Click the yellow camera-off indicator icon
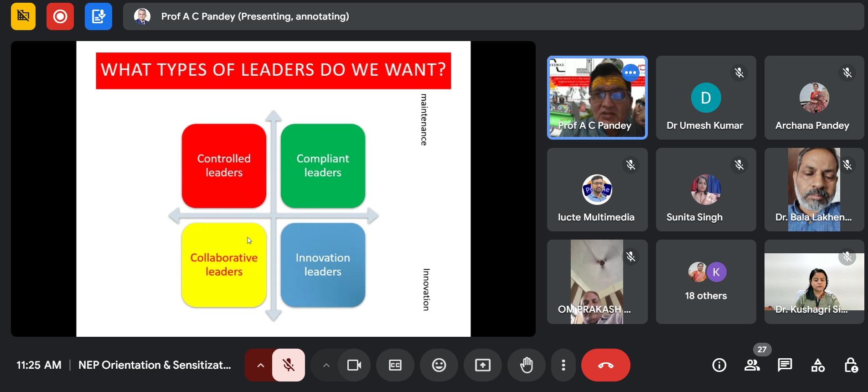The image size is (868, 392). click(23, 16)
